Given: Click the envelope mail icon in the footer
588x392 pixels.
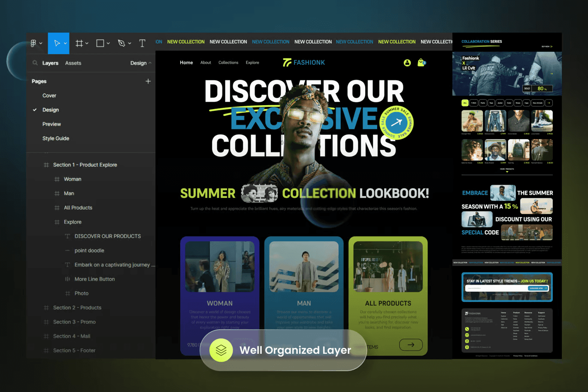Looking at the screenshot, I should pyautogui.click(x=467, y=335).
